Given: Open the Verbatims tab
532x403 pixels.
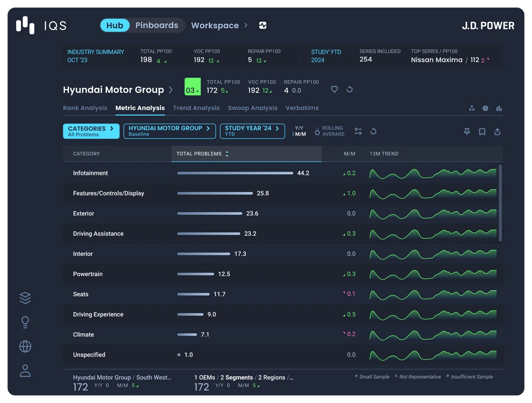Looking at the screenshot, I should [x=302, y=108].
